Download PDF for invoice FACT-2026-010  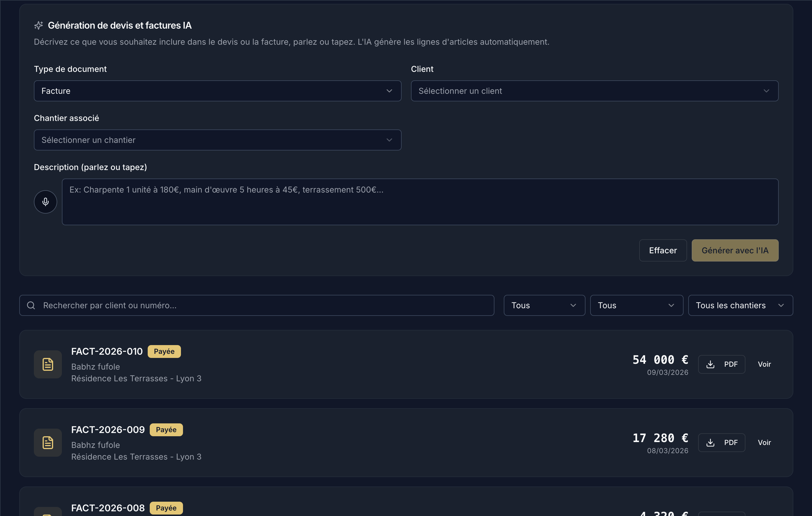tap(721, 364)
